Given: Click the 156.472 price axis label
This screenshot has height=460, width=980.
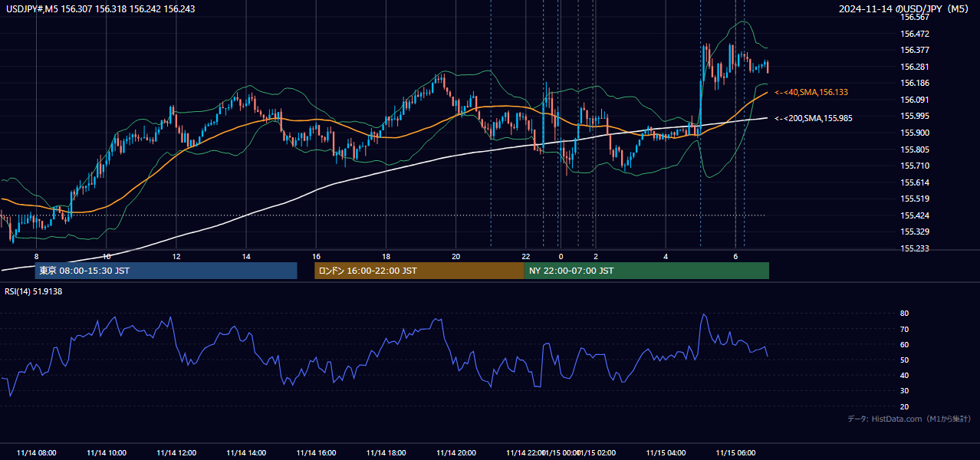Looking at the screenshot, I should pos(915,34).
